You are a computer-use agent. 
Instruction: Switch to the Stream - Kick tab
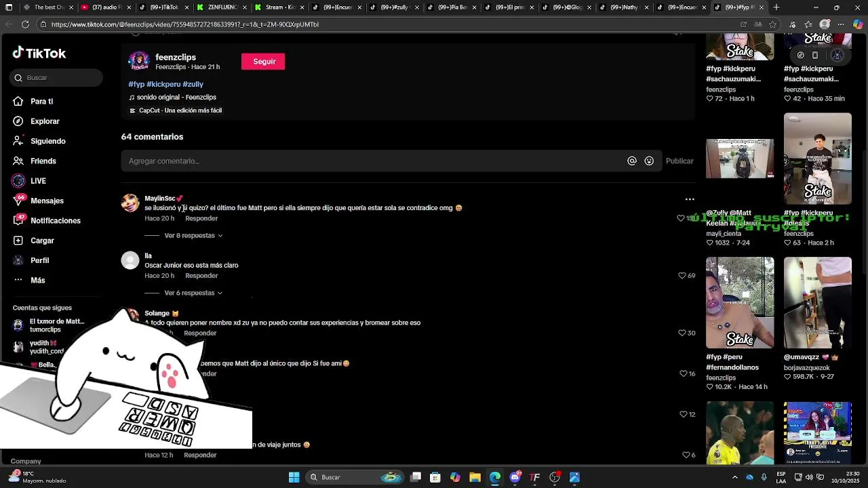pos(278,7)
